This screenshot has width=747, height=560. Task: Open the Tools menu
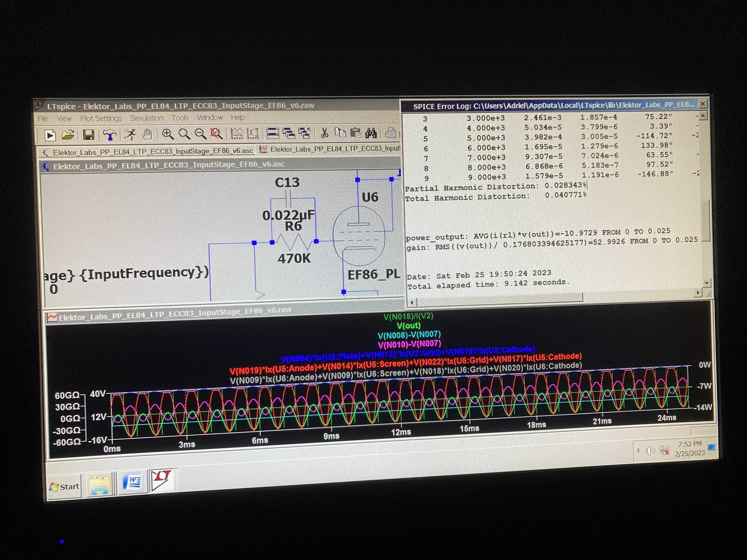pyautogui.click(x=180, y=118)
